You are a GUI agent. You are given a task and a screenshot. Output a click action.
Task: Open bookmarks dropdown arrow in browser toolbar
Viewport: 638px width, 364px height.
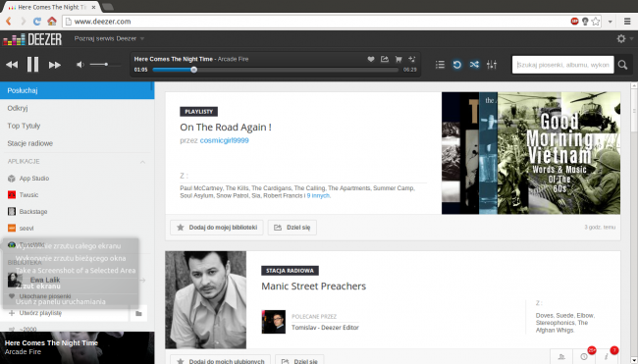(610, 22)
